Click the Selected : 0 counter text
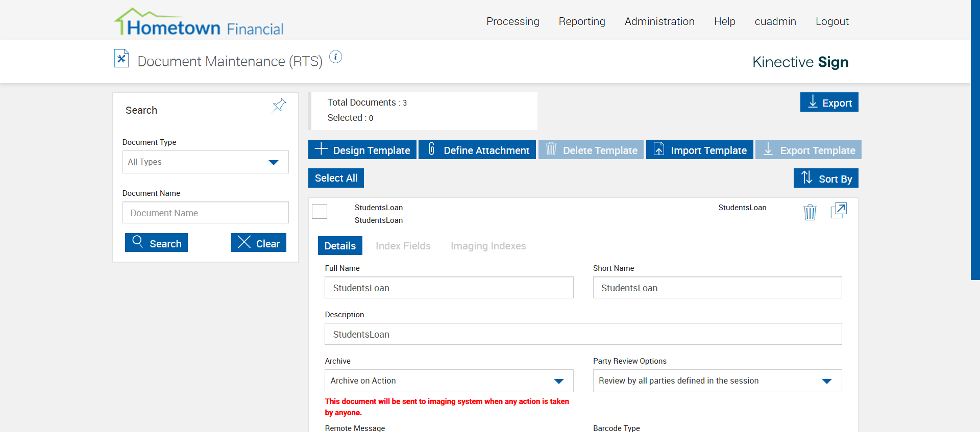 pos(350,118)
